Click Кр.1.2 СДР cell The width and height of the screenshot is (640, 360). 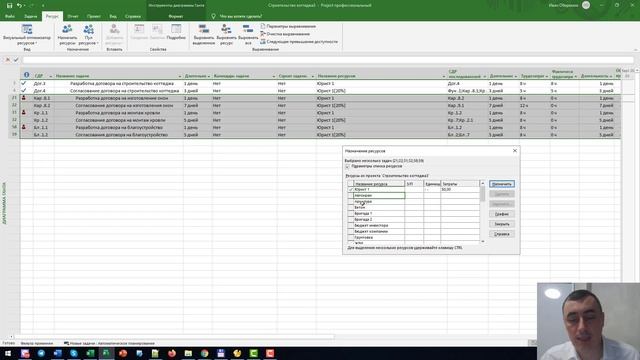[43, 120]
